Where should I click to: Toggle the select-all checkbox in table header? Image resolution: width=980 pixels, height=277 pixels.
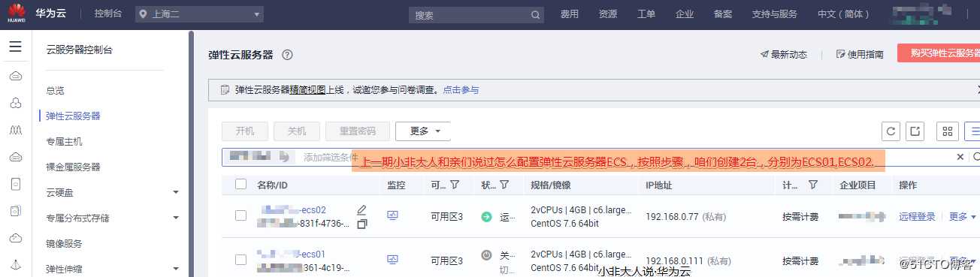click(240, 185)
